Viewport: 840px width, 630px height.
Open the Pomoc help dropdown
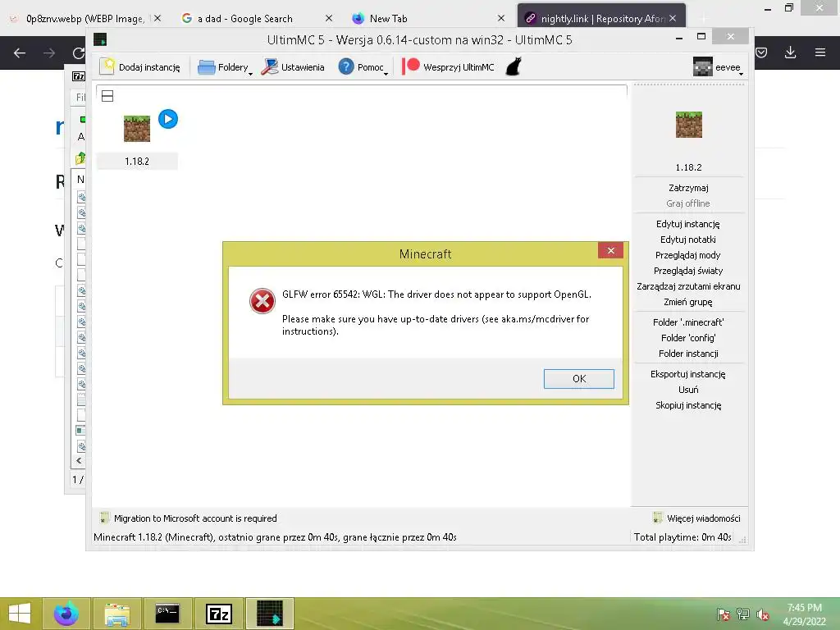point(363,67)
